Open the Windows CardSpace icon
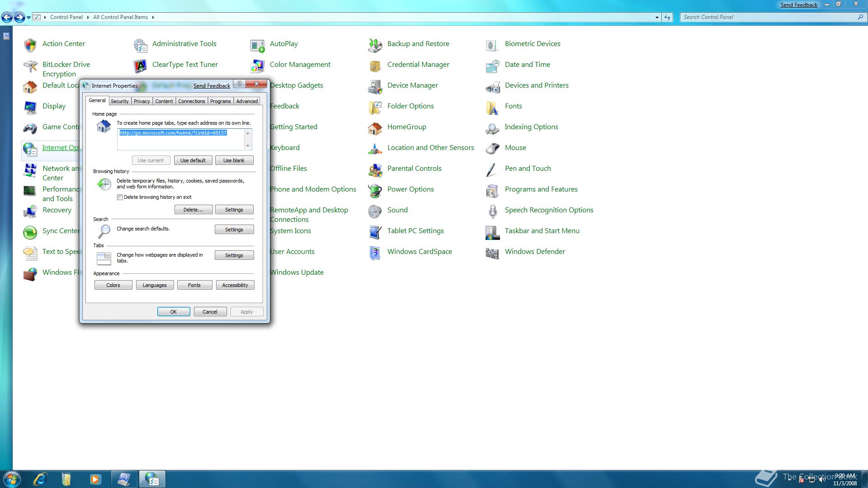 coord(375,253)
